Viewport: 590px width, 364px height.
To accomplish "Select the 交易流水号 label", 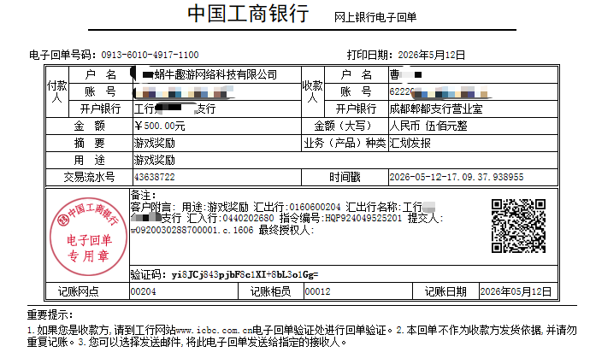I will pos(89,177).
